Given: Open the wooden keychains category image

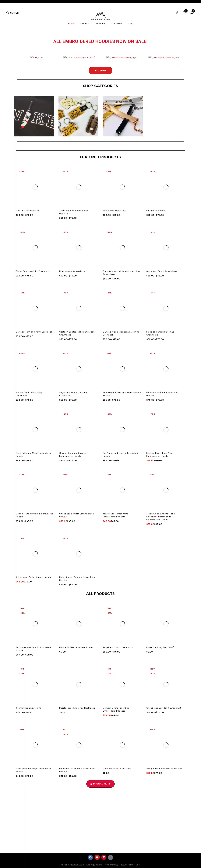Looking at the screenshot, I should pyautogui.click(x=78, y=116).
